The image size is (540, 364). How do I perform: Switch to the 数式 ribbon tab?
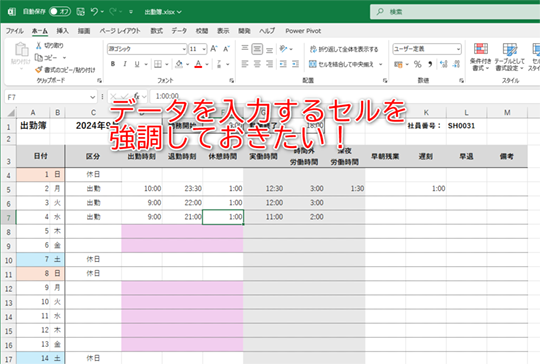point(156,31)
